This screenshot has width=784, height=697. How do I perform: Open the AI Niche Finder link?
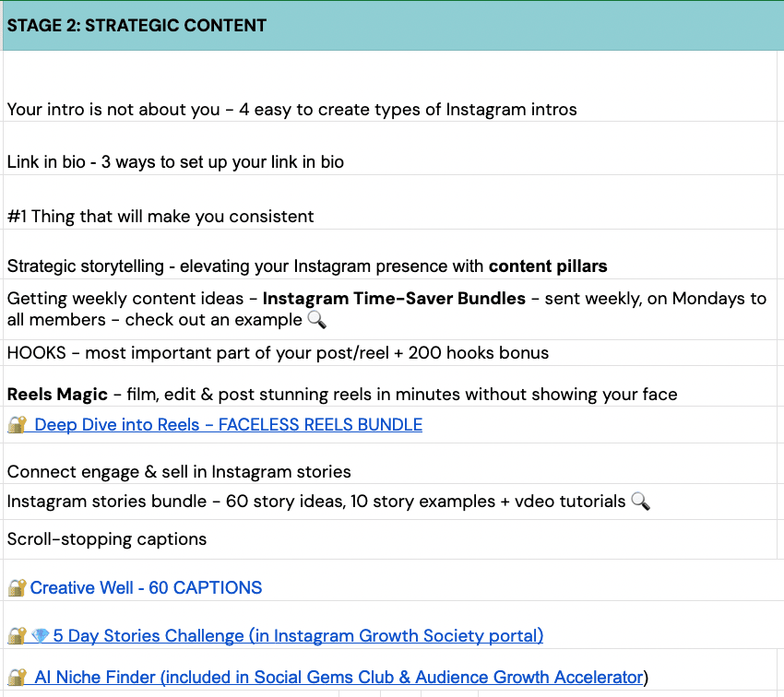pos(338,678)
